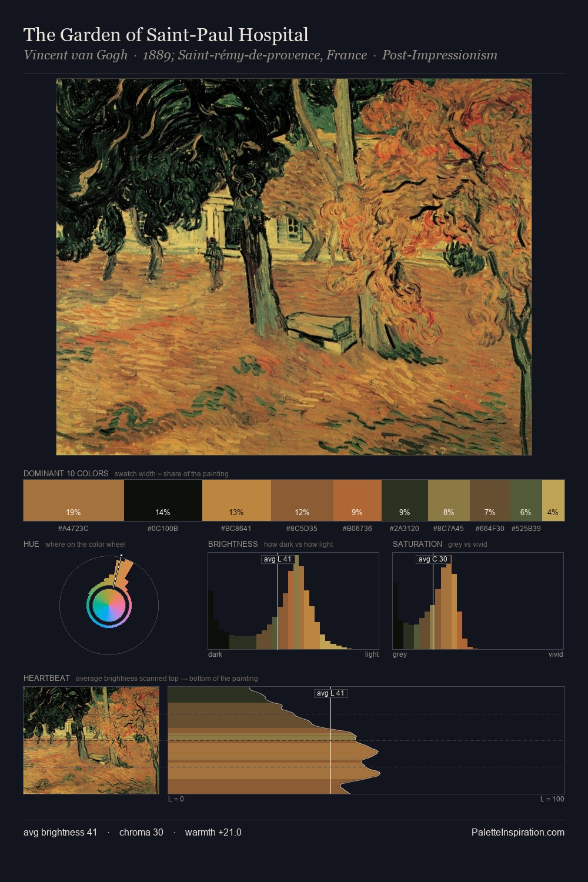Click the L = 0 axis label
588x882 pixels.
(176, 799)
